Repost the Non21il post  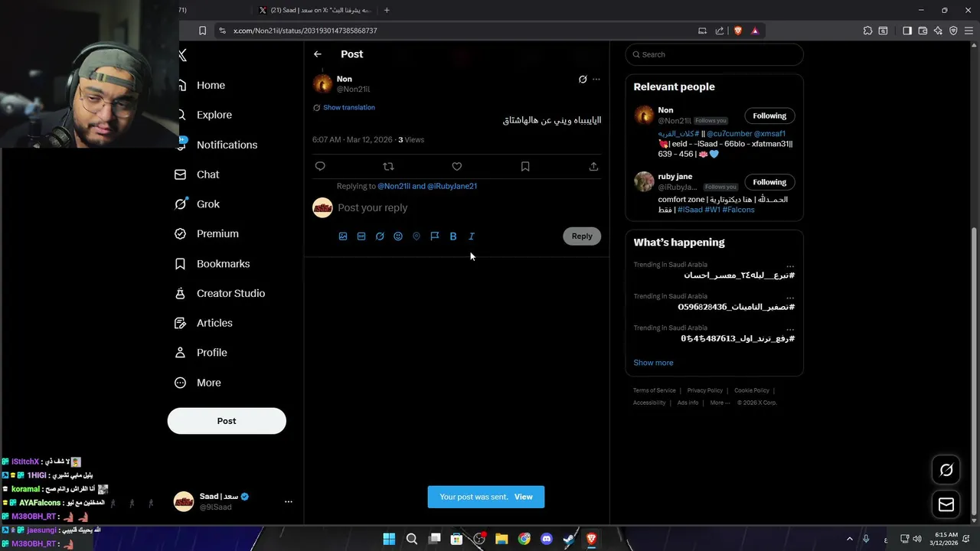pyautogui.click(x=388, y=166)
